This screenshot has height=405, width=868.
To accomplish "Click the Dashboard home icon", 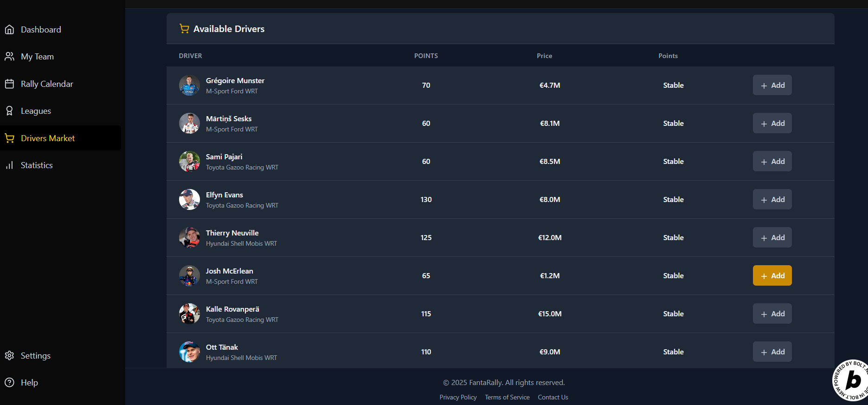I will click(x=9, y=30).
